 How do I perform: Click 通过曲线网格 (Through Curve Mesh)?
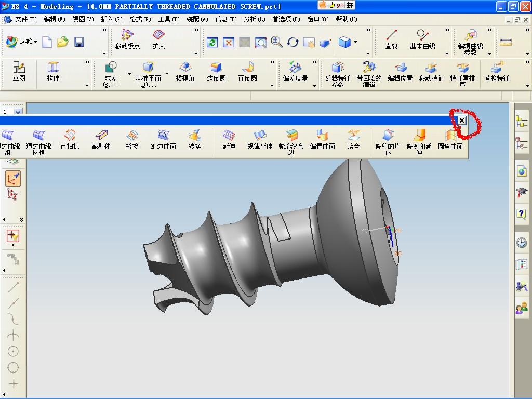tap(38, 142)
